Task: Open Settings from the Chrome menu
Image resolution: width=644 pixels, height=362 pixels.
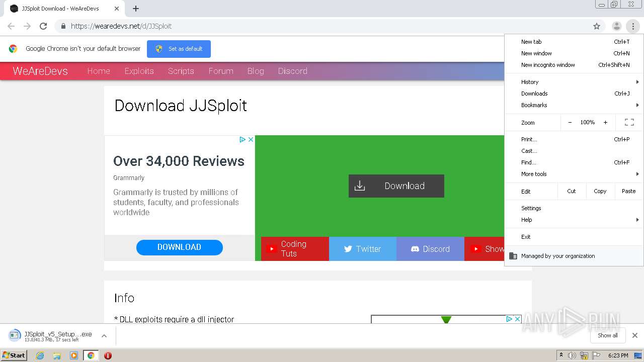Action: tap(574, 208)
